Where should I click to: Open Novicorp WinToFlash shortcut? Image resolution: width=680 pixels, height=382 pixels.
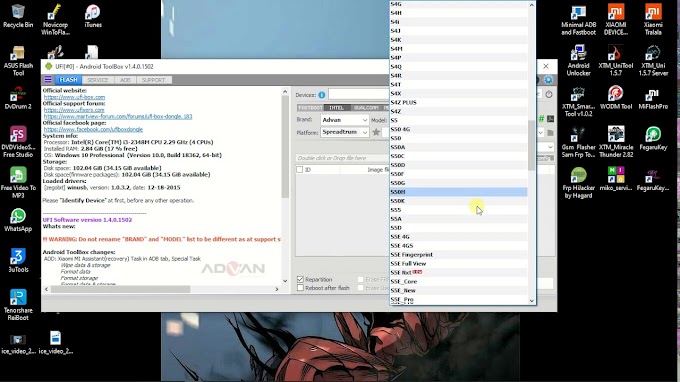[x=55, y=20]
